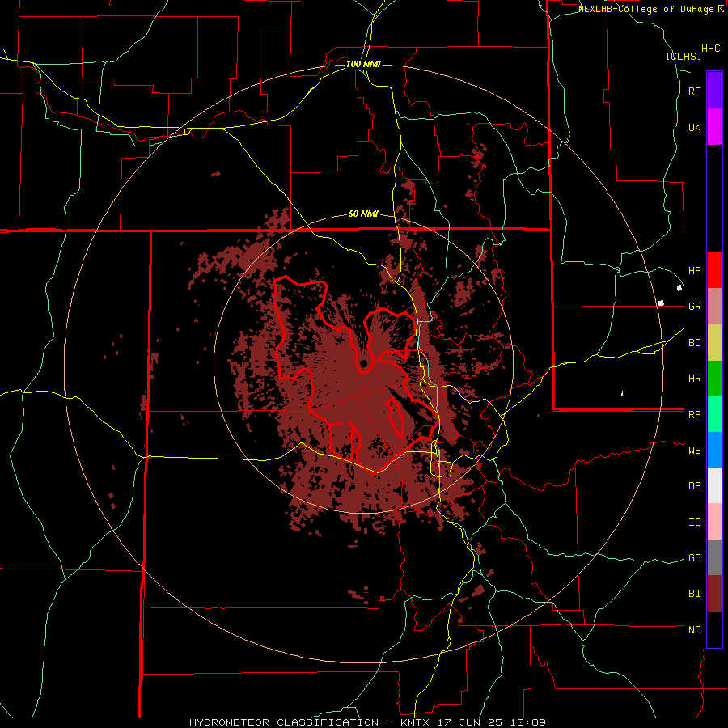Click the DS legend label
Image resolution: width=728 pixels, height=728 pixels.
click(x=695, y=486)
